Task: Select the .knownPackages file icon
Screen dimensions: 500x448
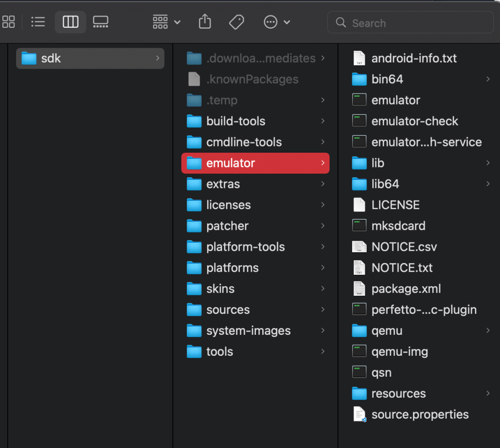Action: click(194, 79)
